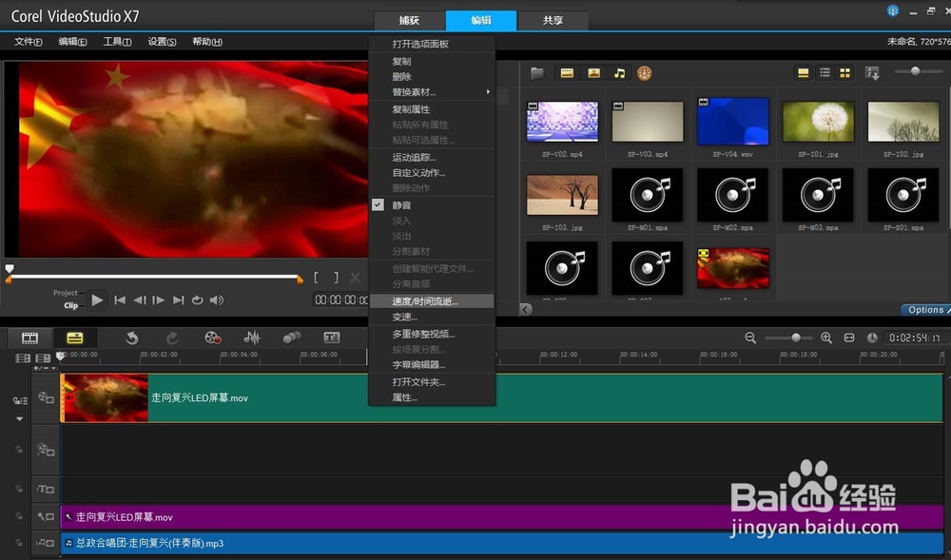Image resolution: width=951 pixels, height=560 pixels.
Task: Click the Redo arrow icon
Action: (x=172, y=338)
